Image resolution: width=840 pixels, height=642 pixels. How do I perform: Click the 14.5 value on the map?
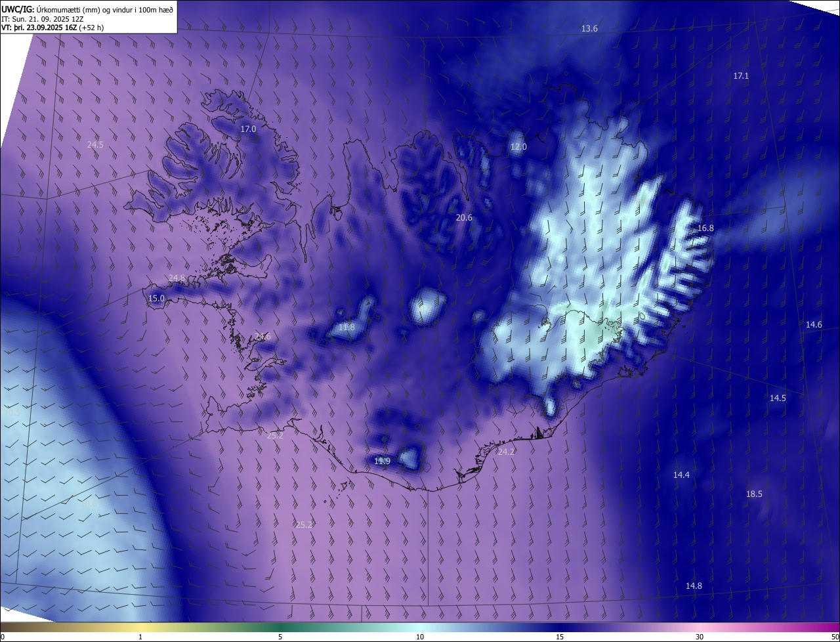[x=778, y=398]
